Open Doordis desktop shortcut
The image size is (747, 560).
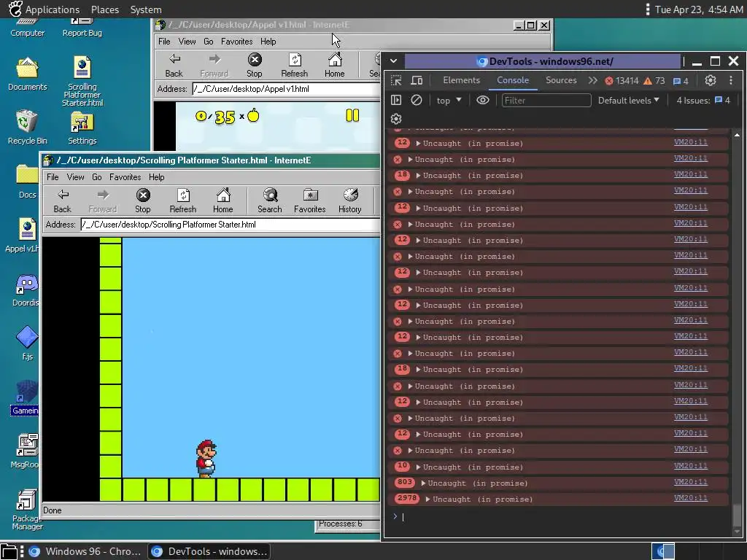pos(26,290)
